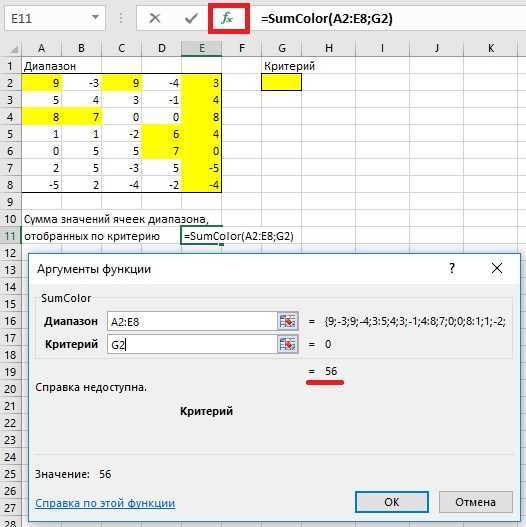The height and width of the screenshot is (527, 526).
Task: Click yellow cell A4 with value 8
Action: 42,117
